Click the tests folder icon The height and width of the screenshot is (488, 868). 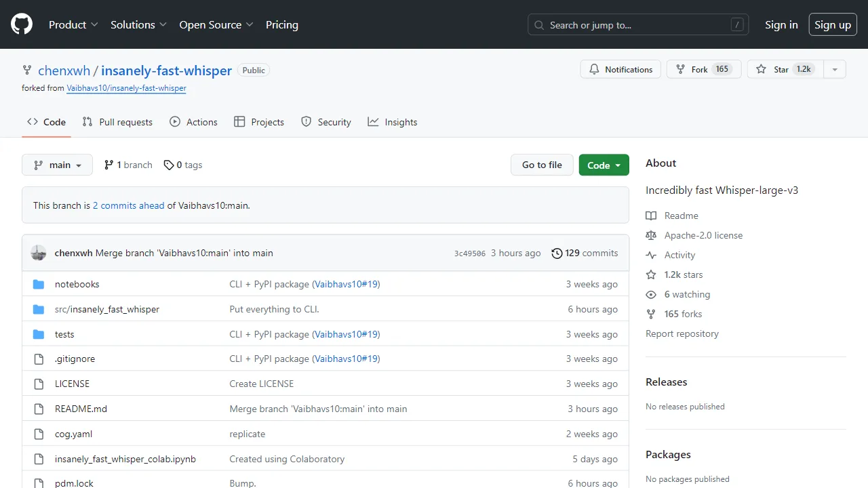[x=39, y=334]
